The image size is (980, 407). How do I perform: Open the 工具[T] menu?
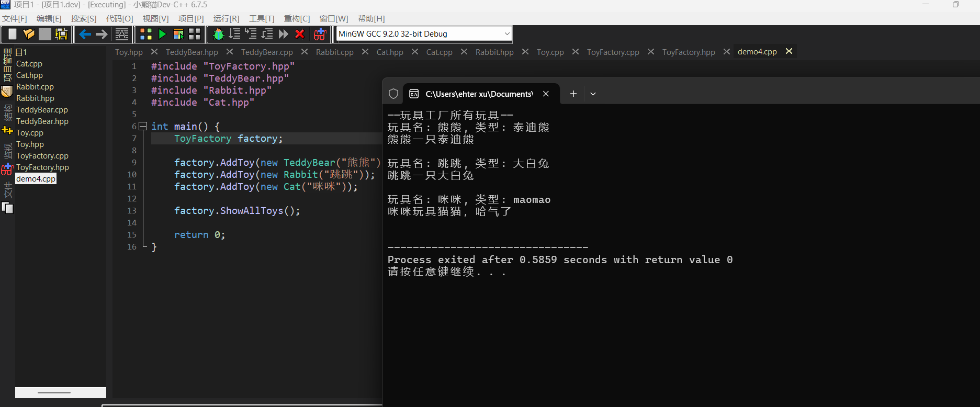262,19
